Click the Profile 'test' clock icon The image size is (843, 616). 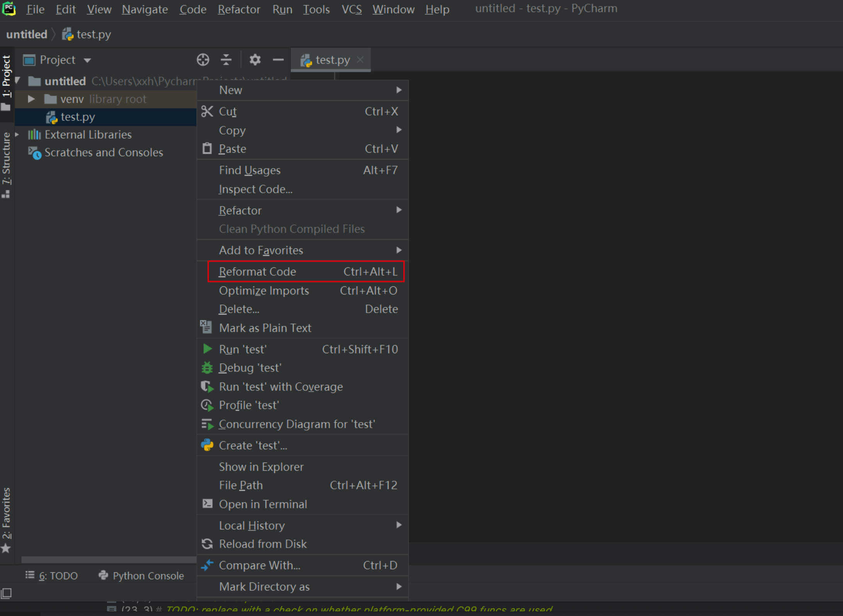click(207, 405)
